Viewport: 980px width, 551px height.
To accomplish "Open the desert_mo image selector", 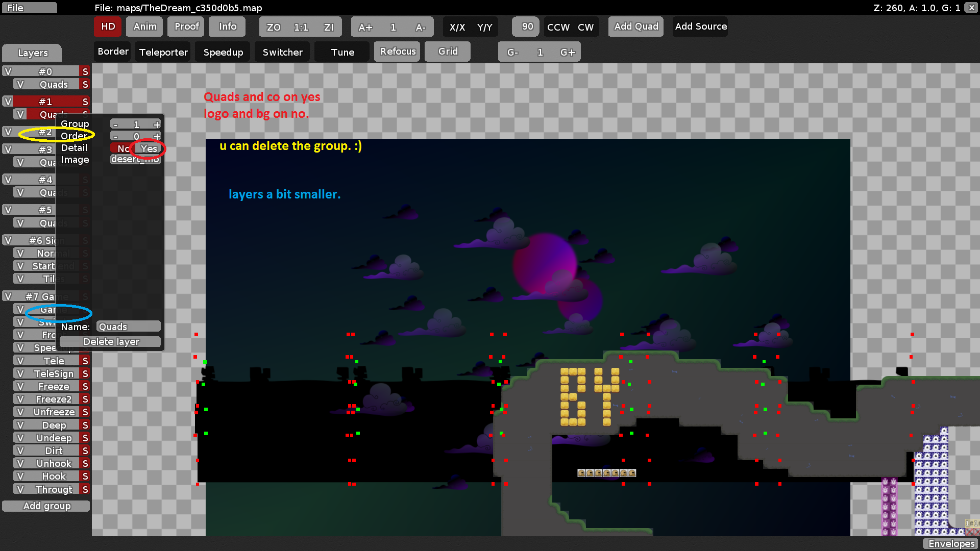I will (x=135, y=159).
